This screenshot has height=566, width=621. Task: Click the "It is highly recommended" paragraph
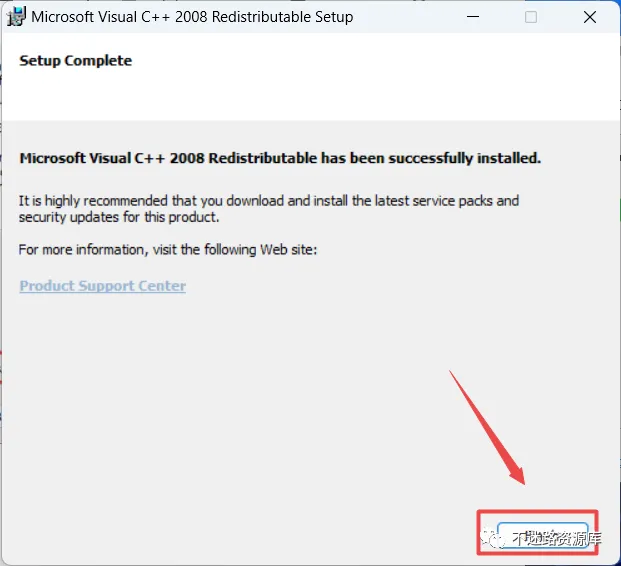pyautogui.click(x=269, y=209)
